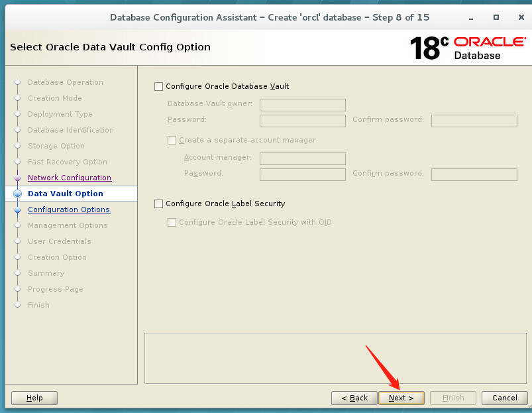532x413 pixels.
Task: Go Back to previous step
Action: (x=354, y=398)
